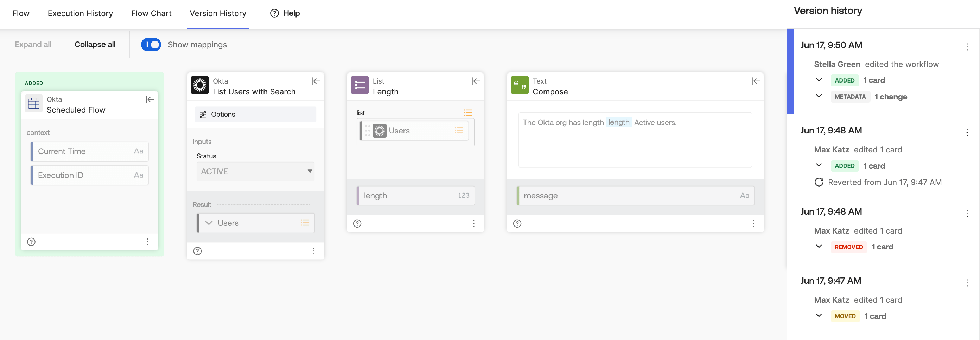This screenshot has width=980, height=340.
Task: Expand the Users result field
Action: [209, 223]
